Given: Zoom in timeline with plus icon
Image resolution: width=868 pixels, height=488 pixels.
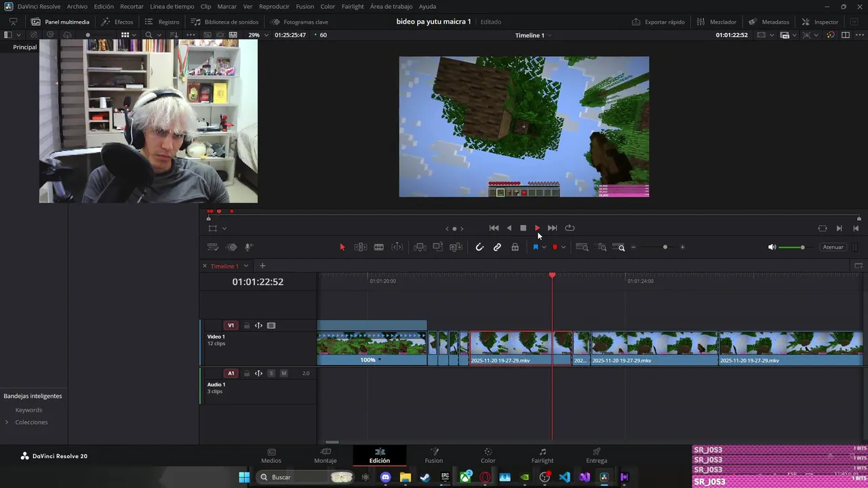Looking at the screenshot, I should click(682, 247).
